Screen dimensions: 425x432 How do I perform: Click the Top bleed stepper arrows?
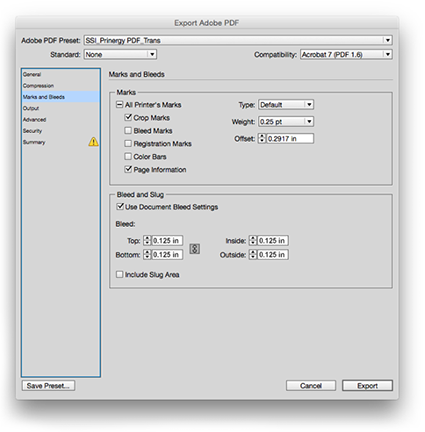[x=147, y=240]
